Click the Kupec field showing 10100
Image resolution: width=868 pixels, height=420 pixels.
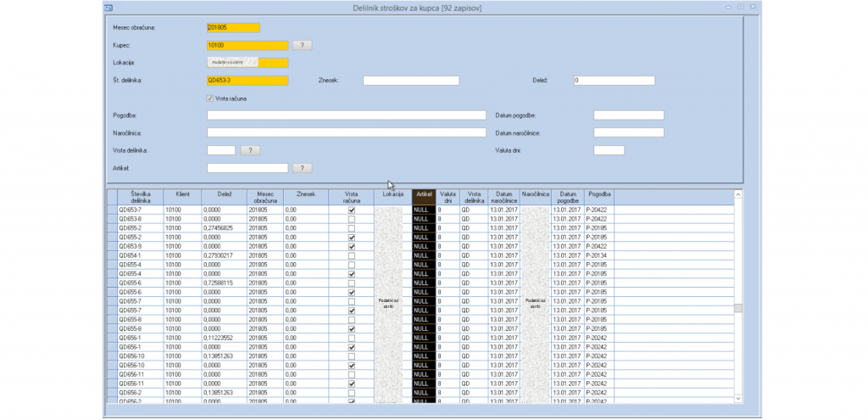coord(248,46)
